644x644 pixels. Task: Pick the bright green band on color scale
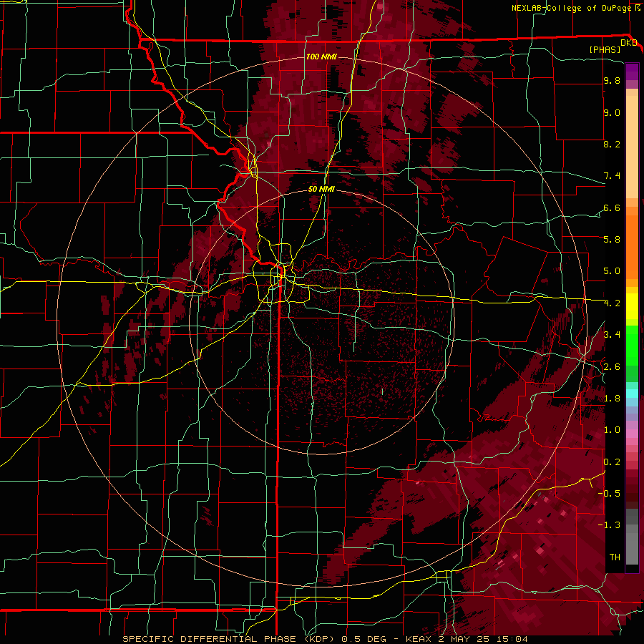pos(632,345)
